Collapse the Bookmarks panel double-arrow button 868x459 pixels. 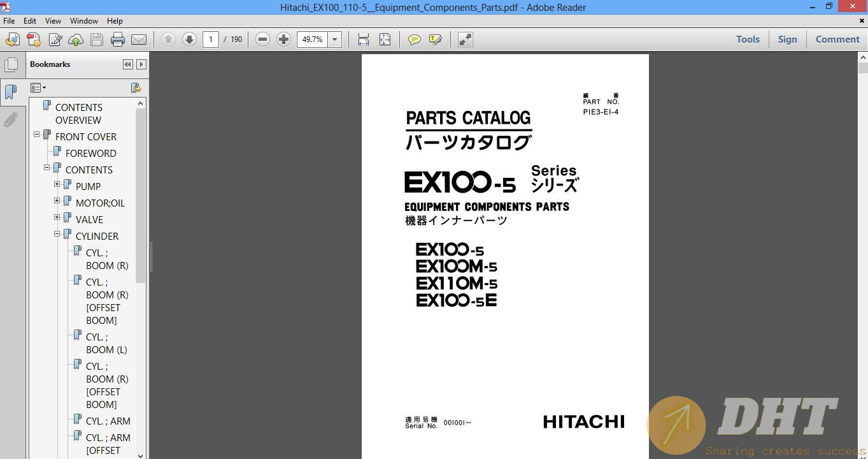(128, 64)
